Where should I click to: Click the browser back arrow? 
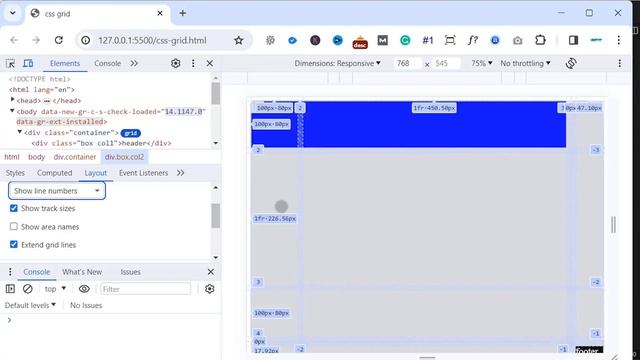click(14, 40)
